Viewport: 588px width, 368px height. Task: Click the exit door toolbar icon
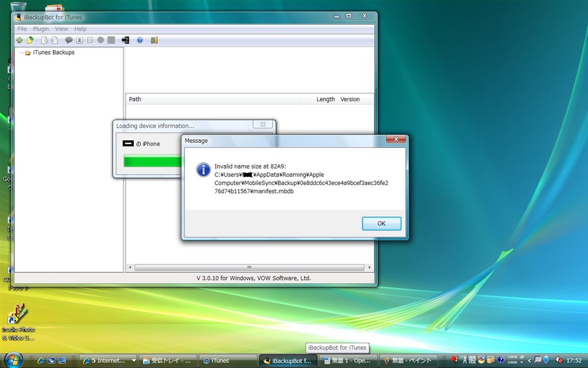point(154,40)
